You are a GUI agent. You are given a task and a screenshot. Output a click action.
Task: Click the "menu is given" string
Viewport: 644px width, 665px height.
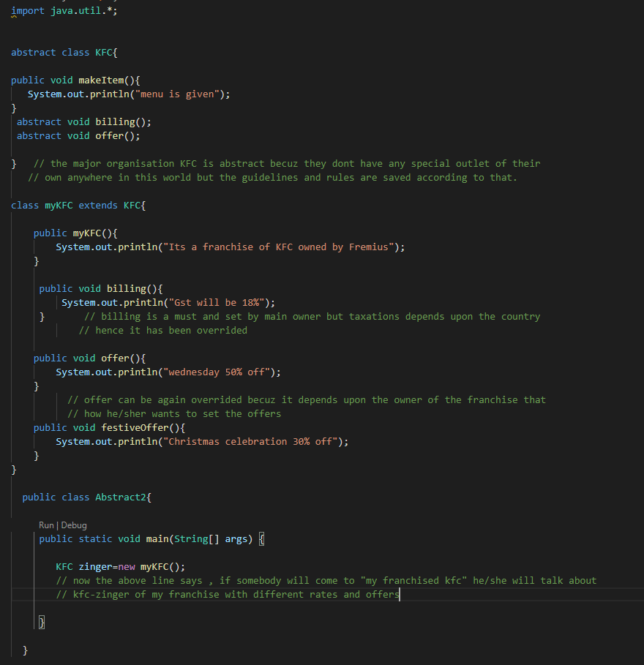pyautogui.click(x=177, y=94)
